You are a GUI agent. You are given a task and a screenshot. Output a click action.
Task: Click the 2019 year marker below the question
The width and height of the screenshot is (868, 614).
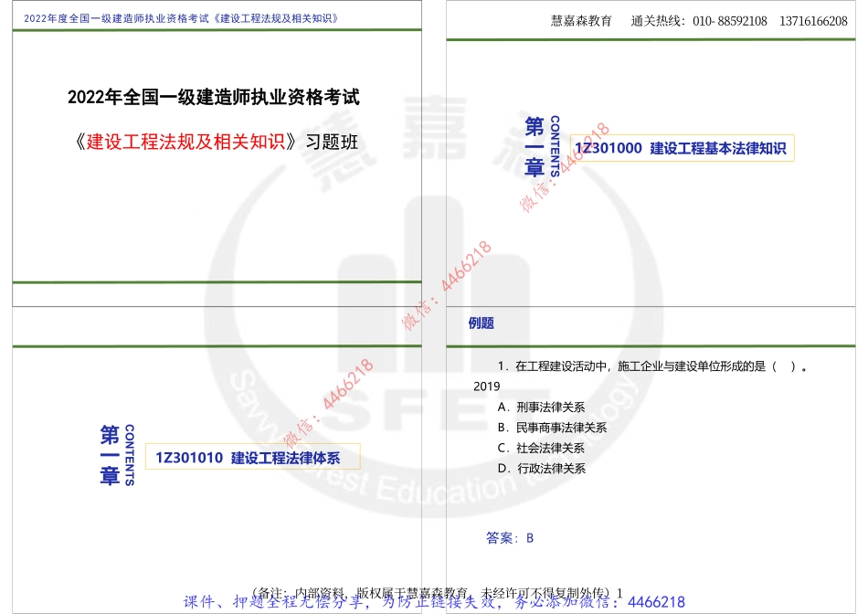[485, 386]
